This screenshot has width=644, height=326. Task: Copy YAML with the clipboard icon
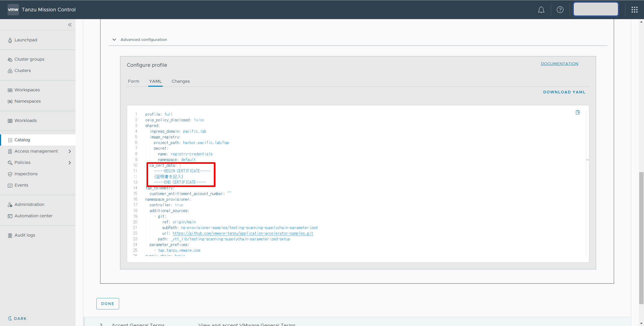(x=578, y=112)
